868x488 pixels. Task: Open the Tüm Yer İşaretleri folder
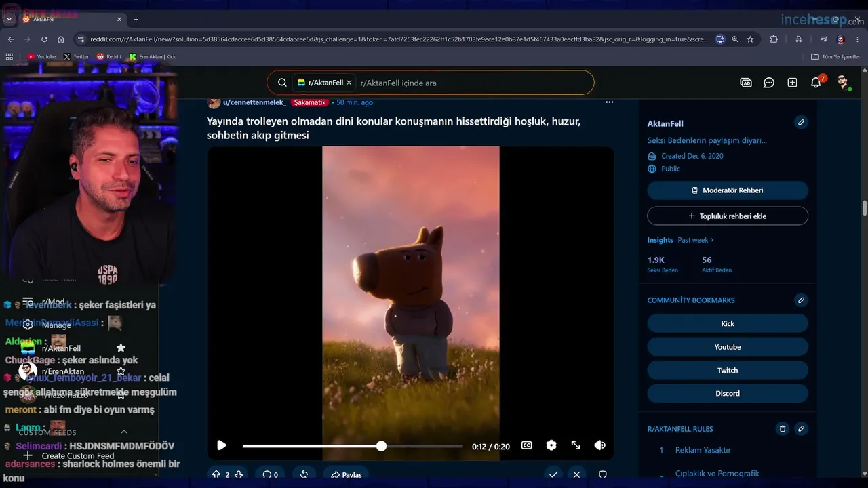coord(836,57)
